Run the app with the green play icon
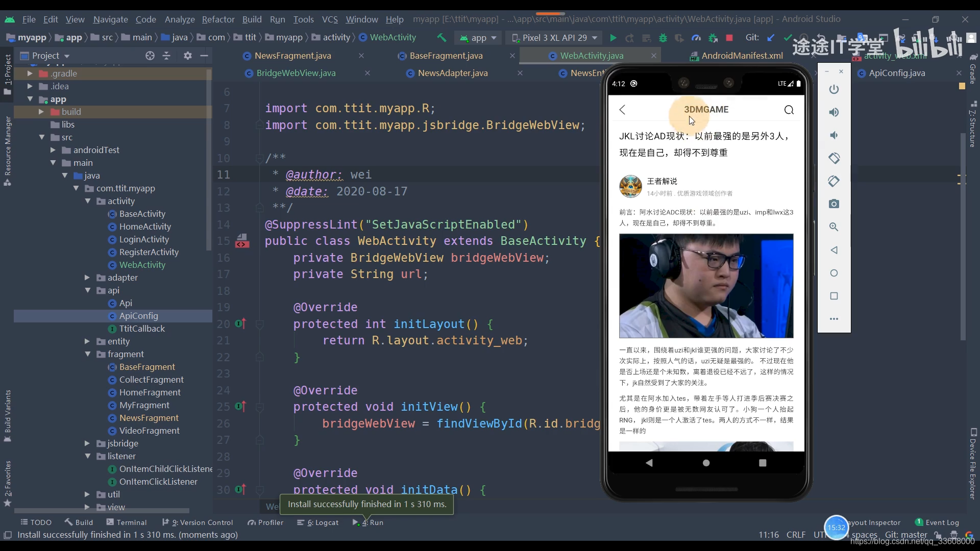The image size is (980, 551). tap(613, 38)
